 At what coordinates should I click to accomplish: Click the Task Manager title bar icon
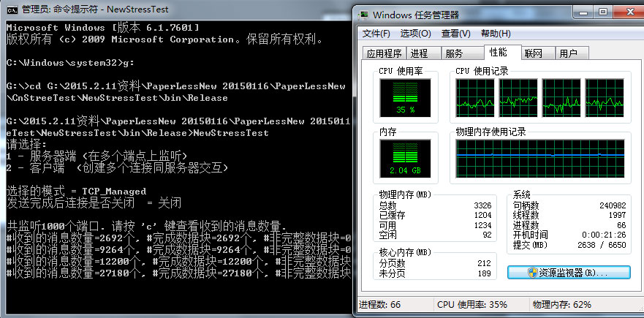(x=364, y=15)
